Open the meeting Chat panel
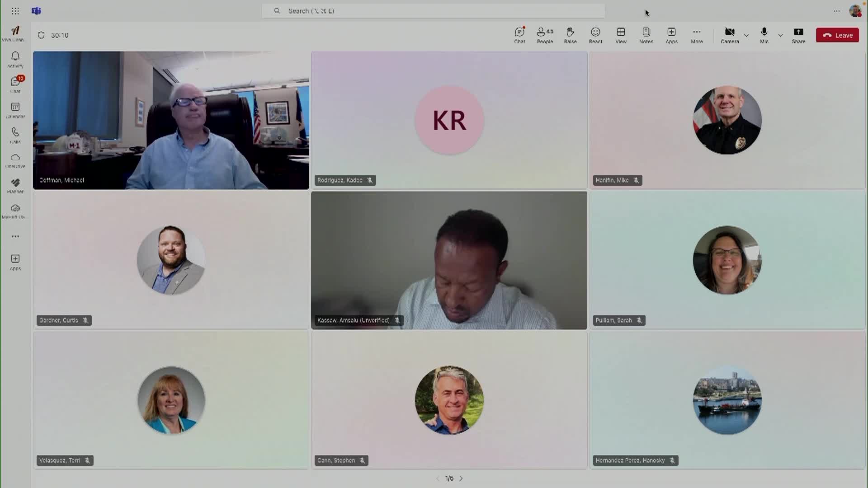 tap(519, 35)
